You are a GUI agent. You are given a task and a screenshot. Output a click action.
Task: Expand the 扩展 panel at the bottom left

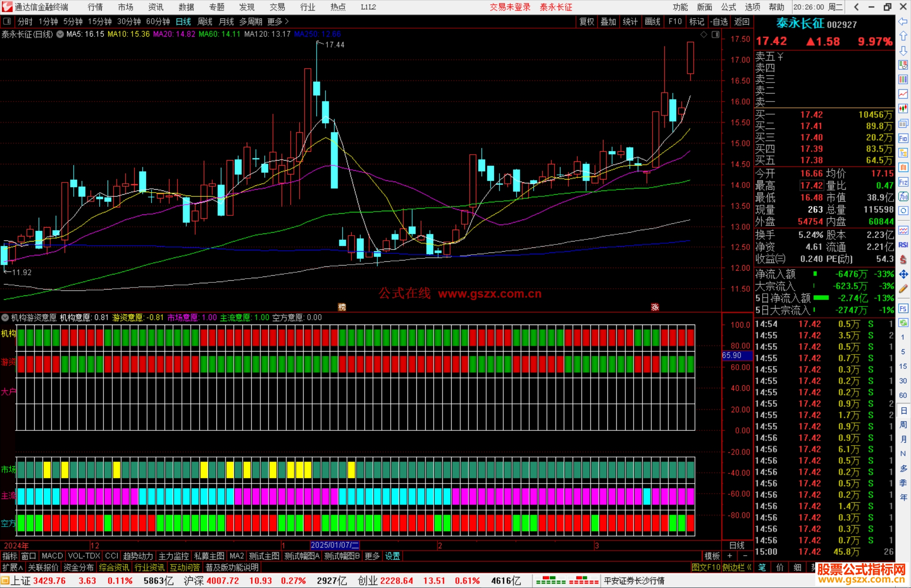[13, 567]
